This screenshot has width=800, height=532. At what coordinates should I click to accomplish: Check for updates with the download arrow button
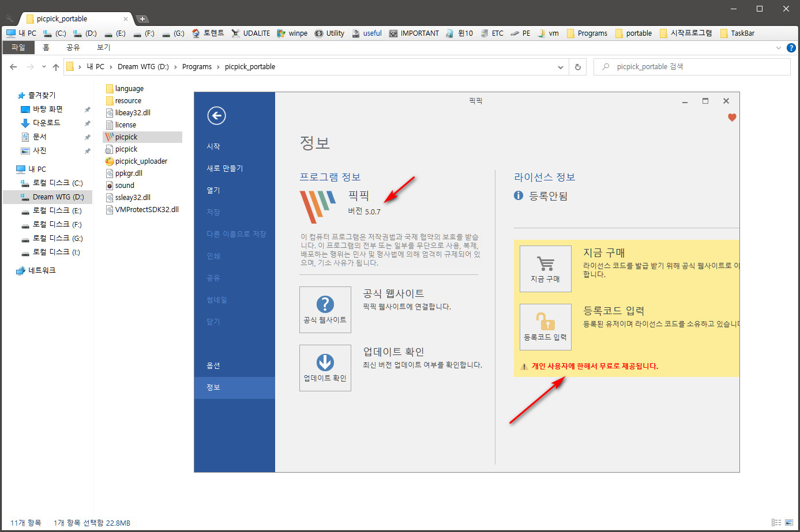[325, 368]
